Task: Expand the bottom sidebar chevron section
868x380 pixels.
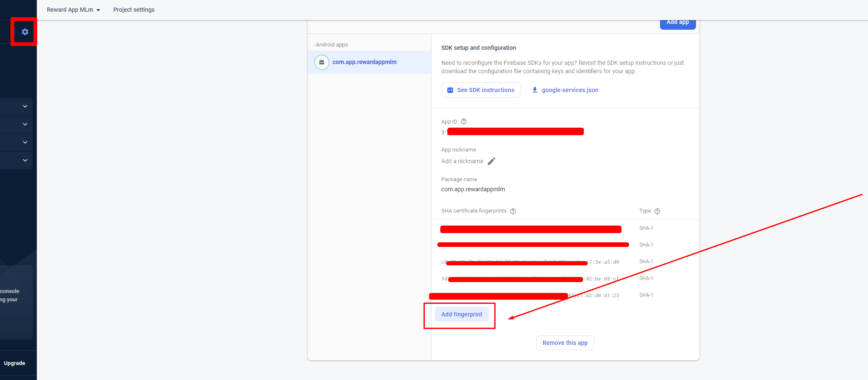Action: click(x=25, y=160)
